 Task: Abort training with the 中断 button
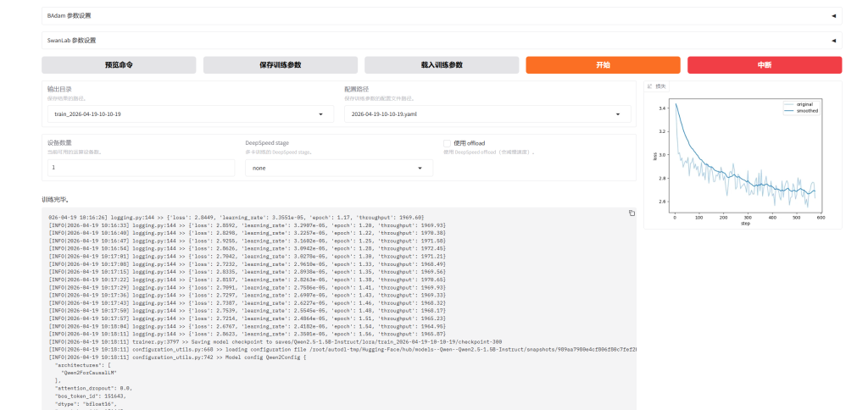click(765, 64)
